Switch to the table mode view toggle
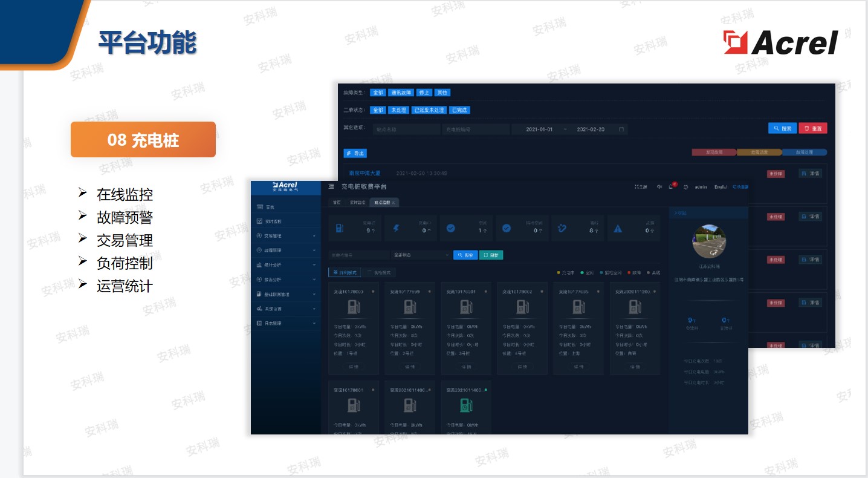Image resolution: width=868 pixels, height=478 pixels. [x=380, y=273]
